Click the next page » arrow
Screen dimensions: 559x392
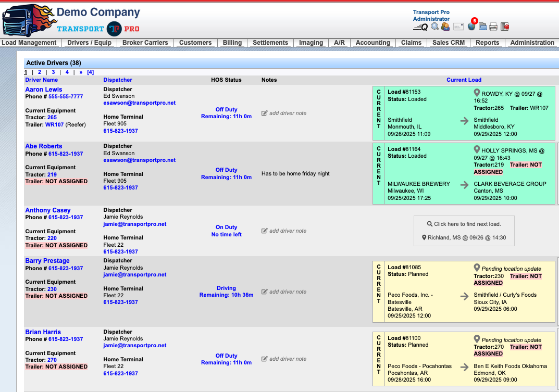81,72
